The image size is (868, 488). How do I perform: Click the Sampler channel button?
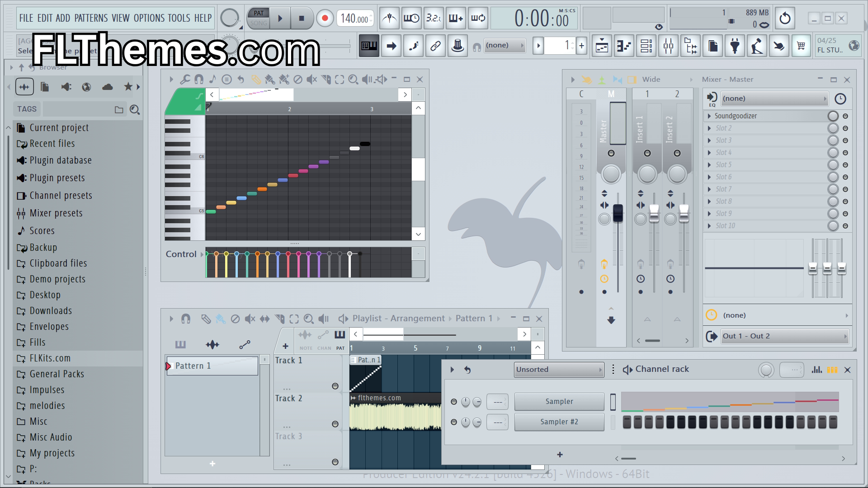tap(559, 402)
